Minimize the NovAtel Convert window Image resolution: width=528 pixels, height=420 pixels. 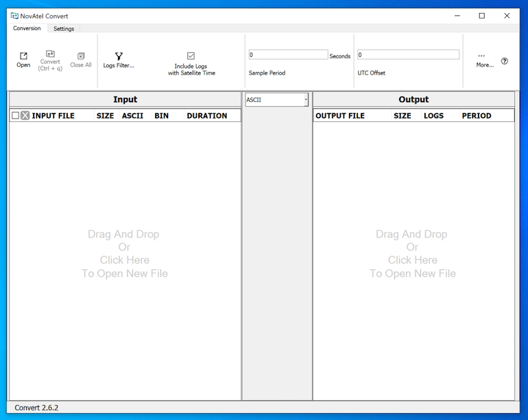click(x=457, y=16)
